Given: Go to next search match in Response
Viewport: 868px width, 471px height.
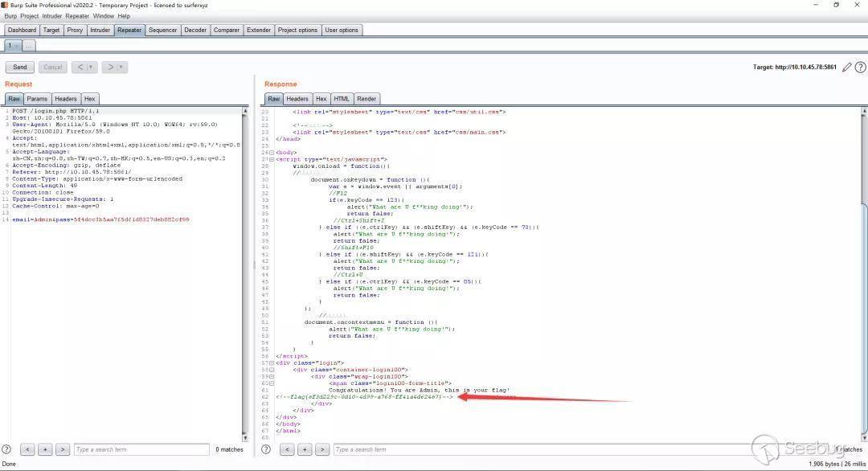Looking at the screenshot, I should (x=322, y=449).
